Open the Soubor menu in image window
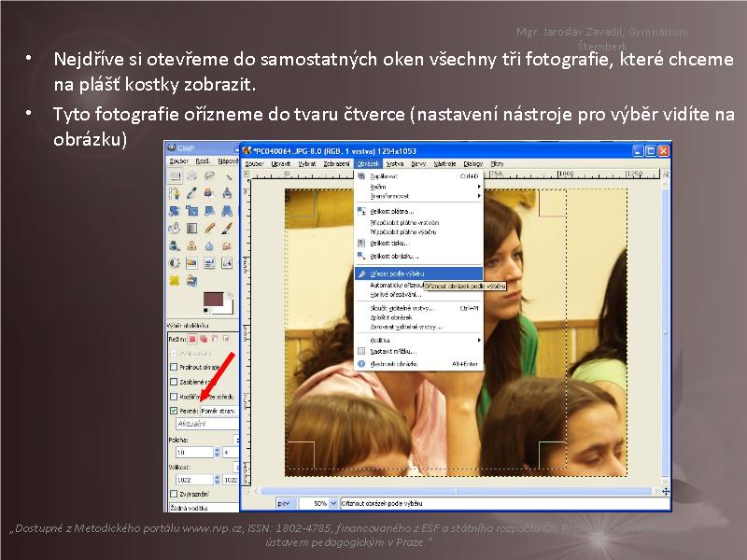Viewport: 747px width, 560px height. click(254, 164)
